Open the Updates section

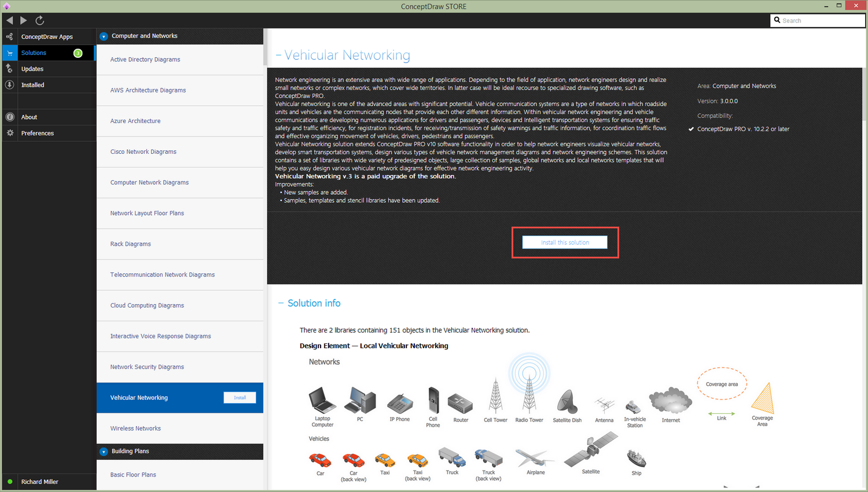click(x=32, y=69)
